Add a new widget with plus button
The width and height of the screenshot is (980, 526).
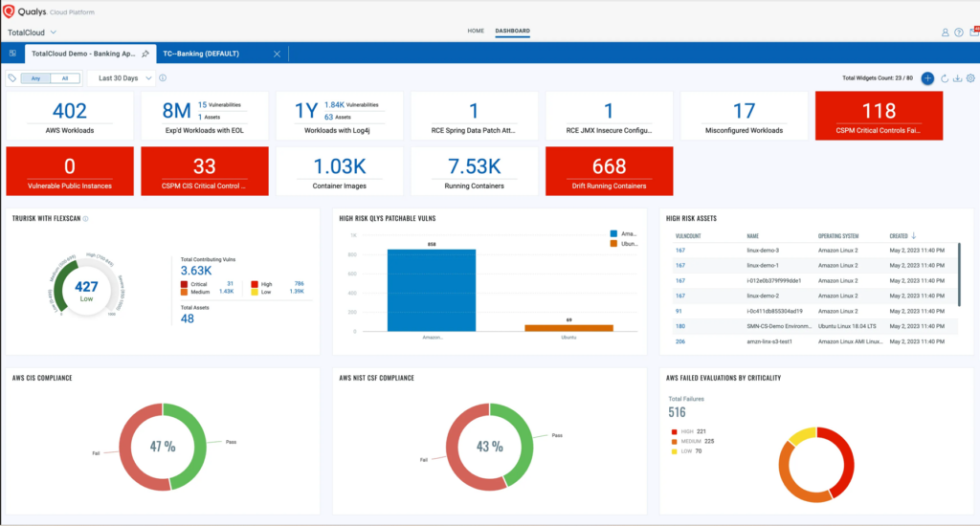point(927,78)
